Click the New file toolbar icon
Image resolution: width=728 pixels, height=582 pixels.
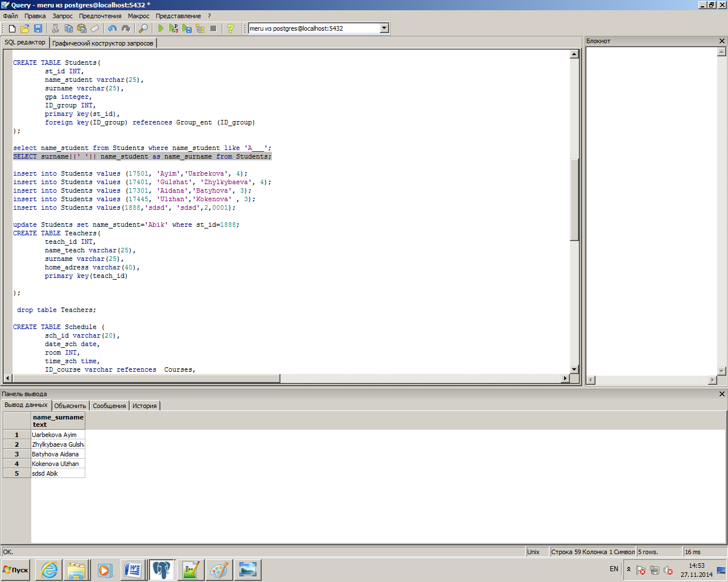click(x=12, y=28)
